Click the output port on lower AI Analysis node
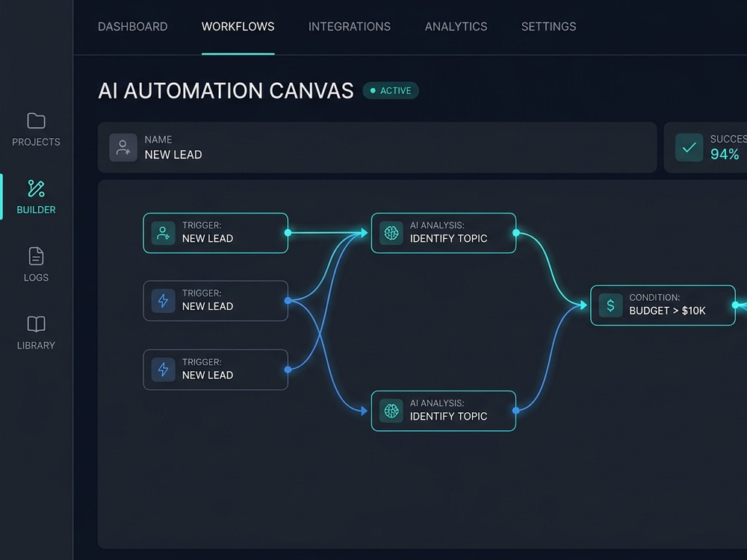Image resolution: width=747 pixels, height=560 pixels. point(516,411)
